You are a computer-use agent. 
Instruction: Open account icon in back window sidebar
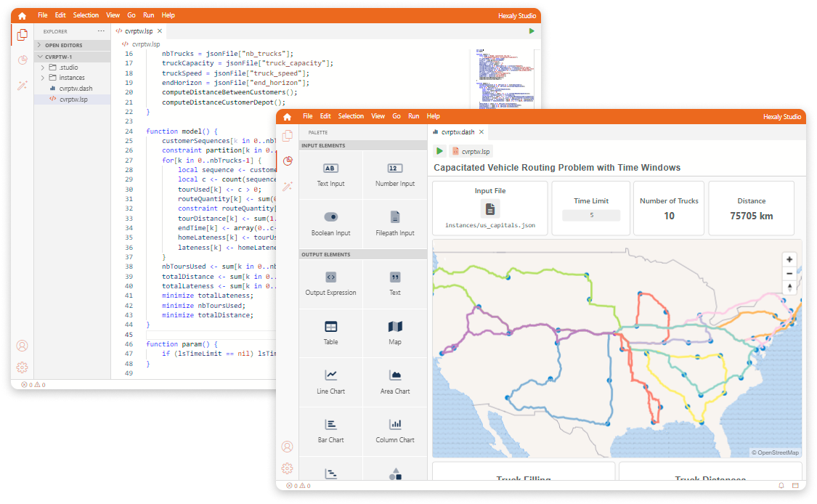pyautogui.click(x=22, y=346)
